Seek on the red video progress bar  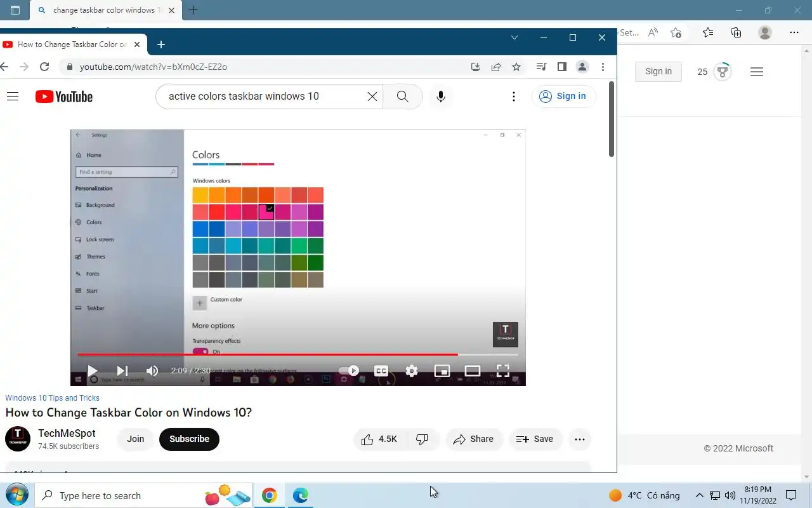[x=298, y=354]
